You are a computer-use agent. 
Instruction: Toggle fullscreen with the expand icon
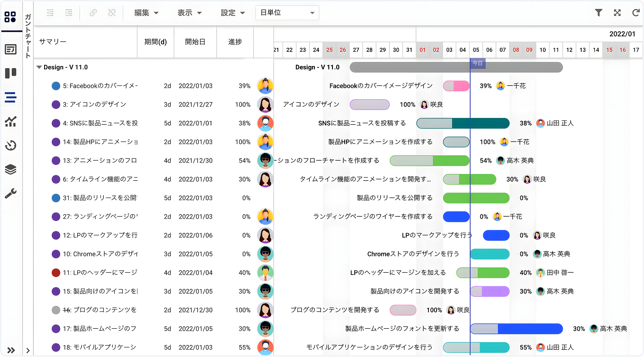[x=617, y=13]
